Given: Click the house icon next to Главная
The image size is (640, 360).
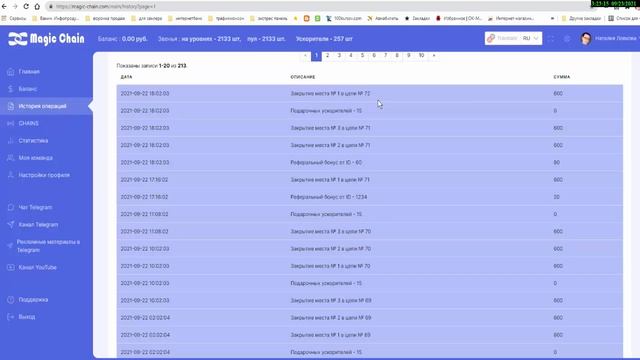Looking at the screenshot, I should 11,72.
